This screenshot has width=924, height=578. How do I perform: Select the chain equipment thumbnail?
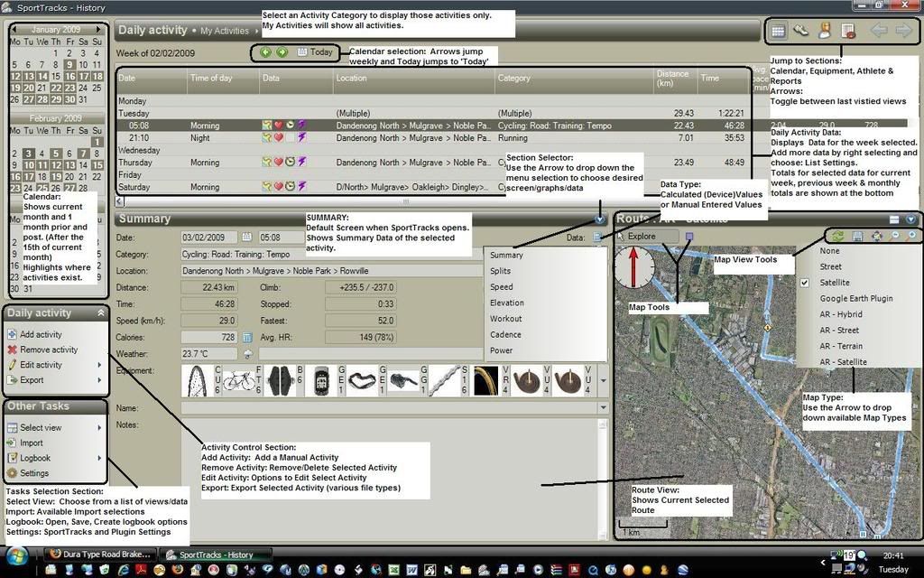444,381
